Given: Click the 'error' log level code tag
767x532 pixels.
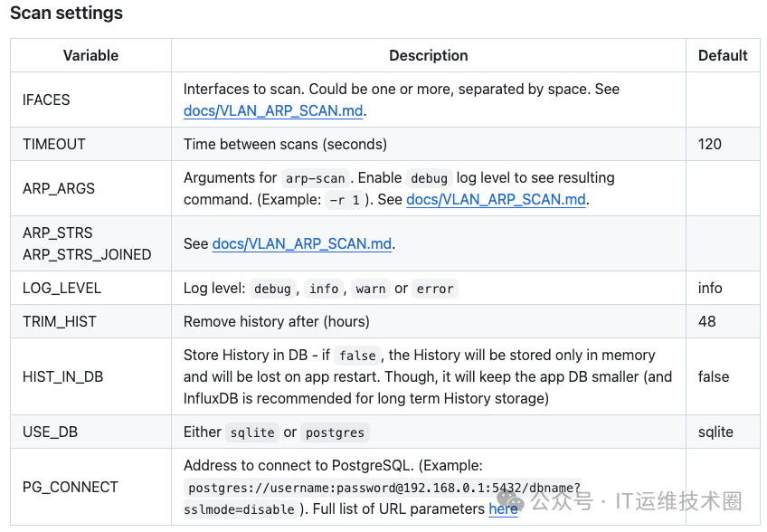Looking at the screenshot, I should pyautogui.click(x=435, y=289).
